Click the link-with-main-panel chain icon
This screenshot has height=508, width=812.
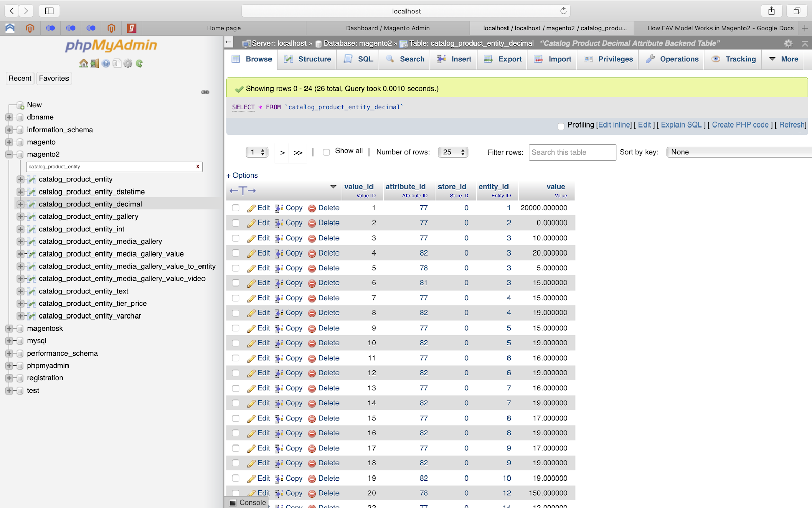pyautogui.click(x=205, y=92)
